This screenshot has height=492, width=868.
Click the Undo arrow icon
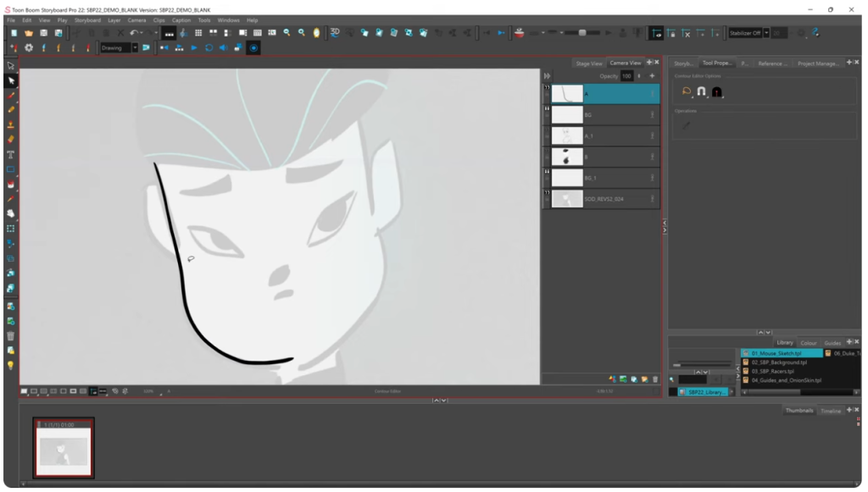[134, 33]
